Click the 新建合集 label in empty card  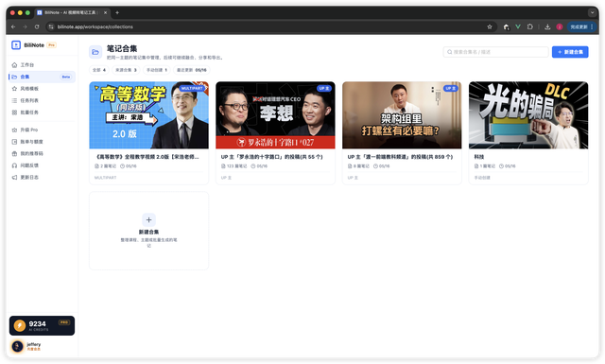[x=149, y=232]
